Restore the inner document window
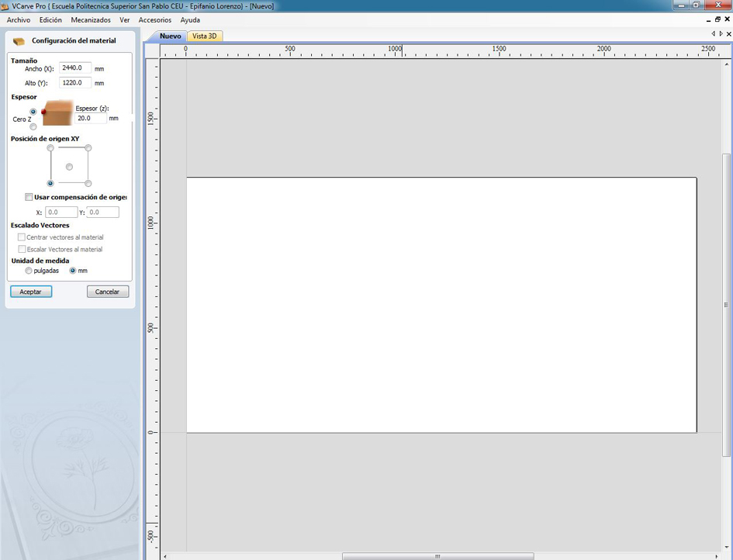 tap(717, 19)
